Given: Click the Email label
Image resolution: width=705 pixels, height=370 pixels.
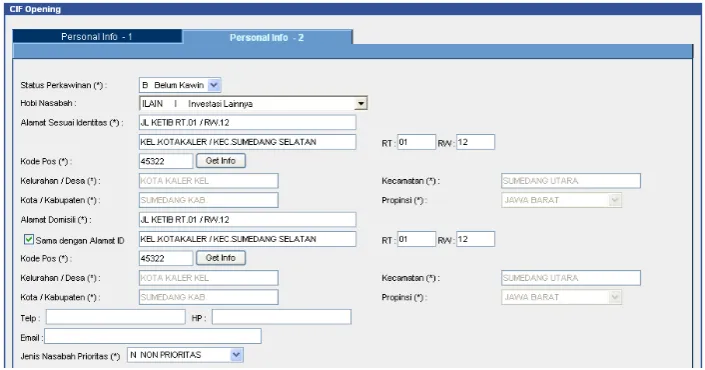Looking at the screenshot, I should (31, 337).
